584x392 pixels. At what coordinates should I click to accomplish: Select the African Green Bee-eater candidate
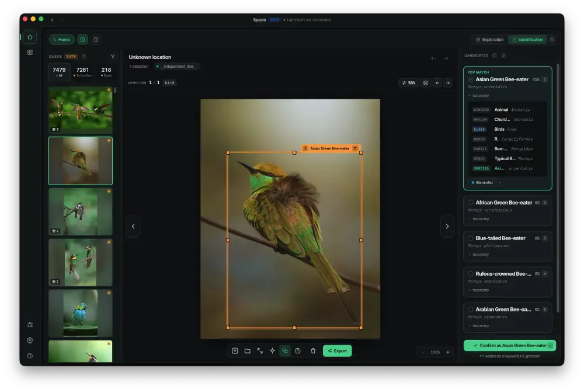tap(470, 203)
